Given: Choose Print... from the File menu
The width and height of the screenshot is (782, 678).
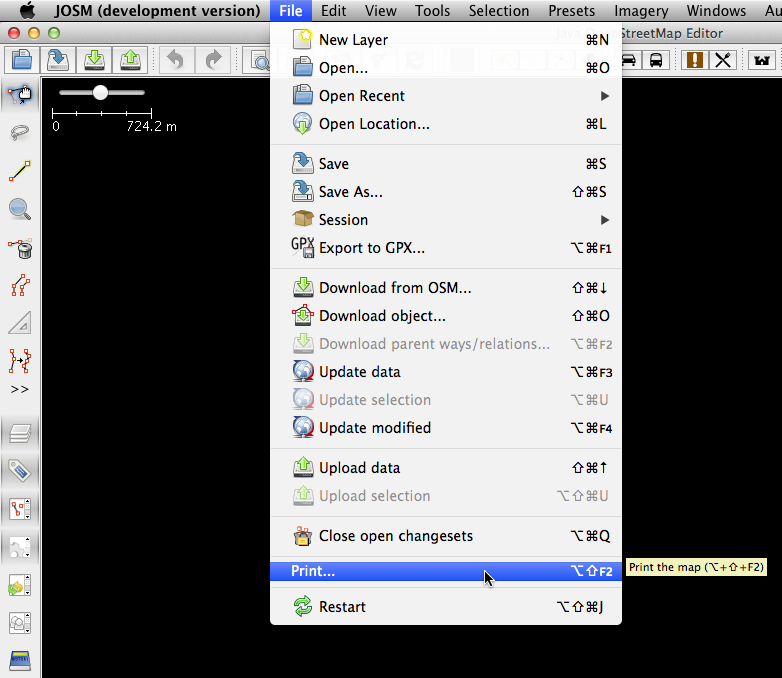Looking at the screenshot, I should click(x=313, y=571).
